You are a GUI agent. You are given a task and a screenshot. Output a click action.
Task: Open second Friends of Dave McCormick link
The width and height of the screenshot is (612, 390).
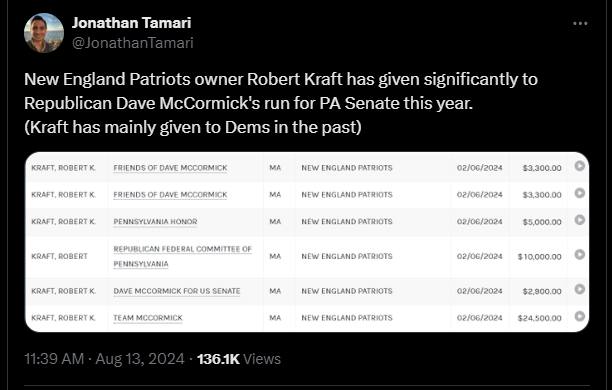pyautogui.click(x=170, y=195)
